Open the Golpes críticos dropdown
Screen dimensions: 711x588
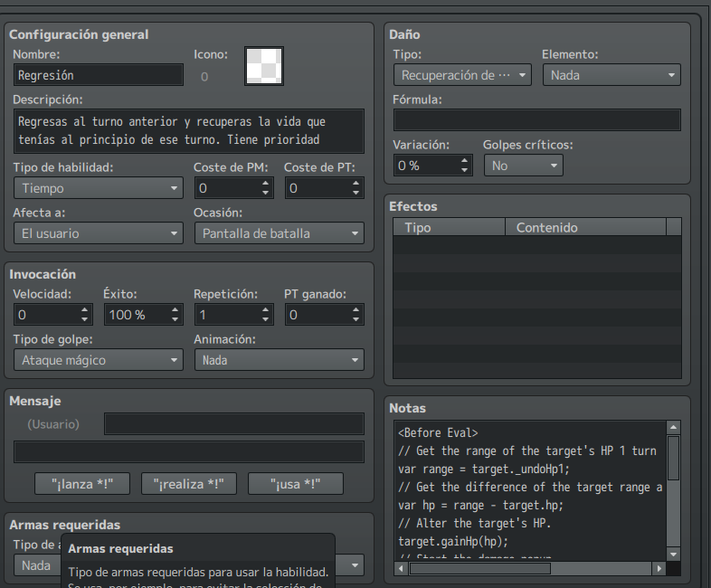click(x=523, y=166)
